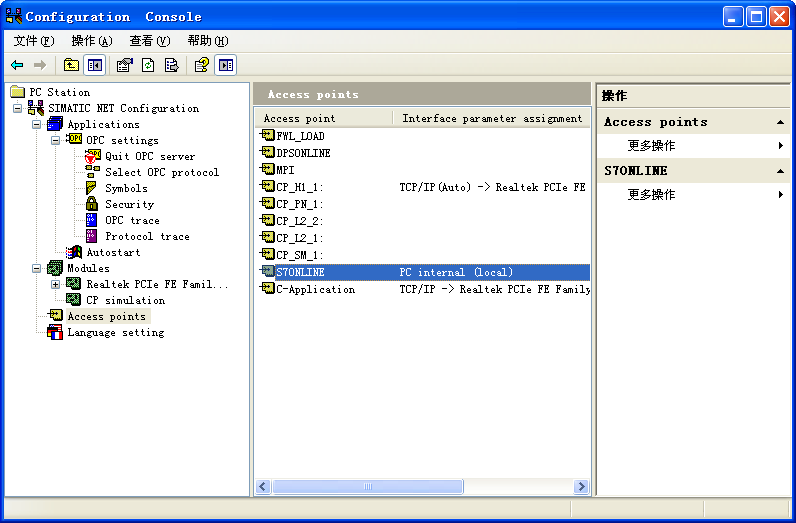
Task: Click the Access points tree icon
Action: point(55,315)
